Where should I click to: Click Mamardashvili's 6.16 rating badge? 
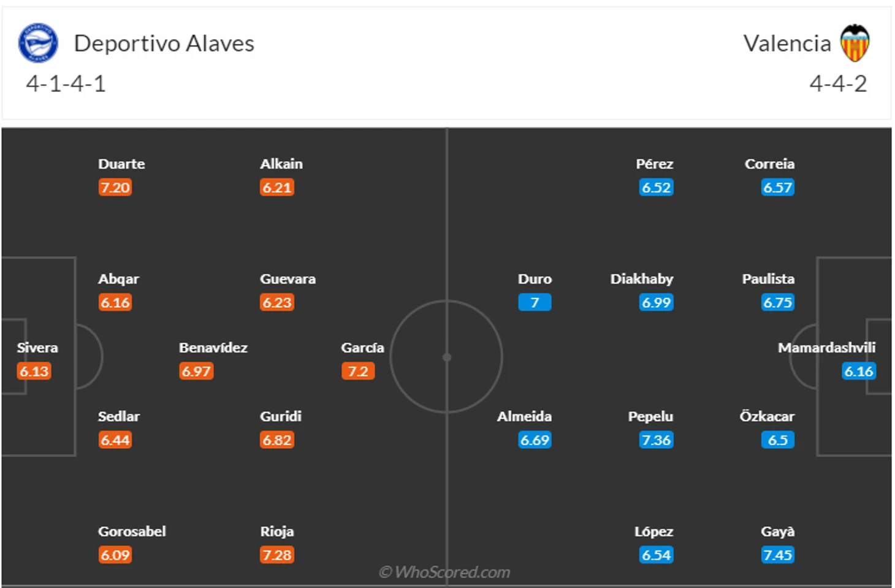click(859, 371)
